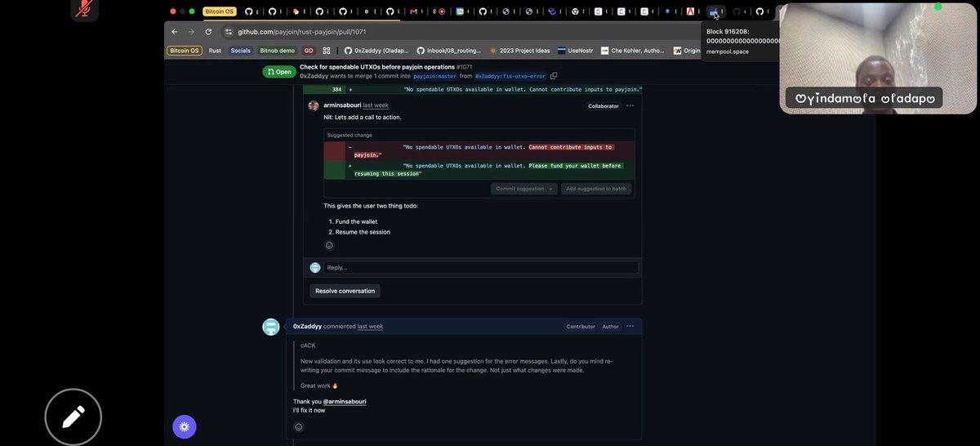Unmute the crossed-out microphone
Viewport: 980px width, 446px height.
[x=84, y=9]
